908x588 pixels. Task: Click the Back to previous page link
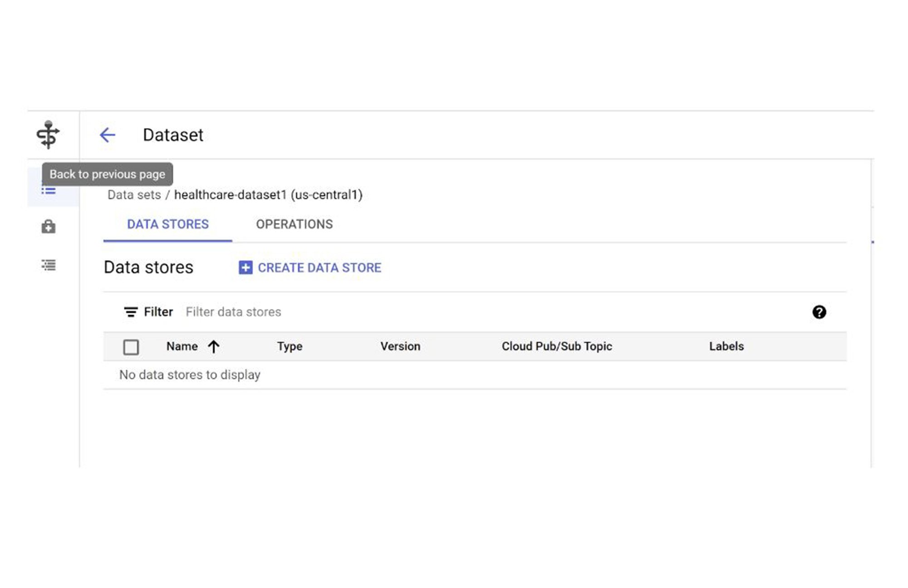click(107, 134)
